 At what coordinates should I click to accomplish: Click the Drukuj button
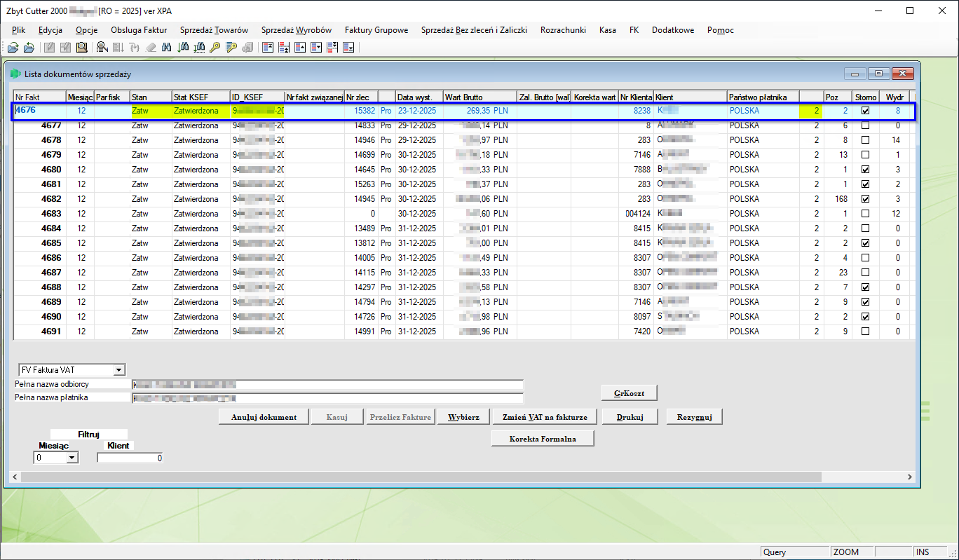(630, 417)
